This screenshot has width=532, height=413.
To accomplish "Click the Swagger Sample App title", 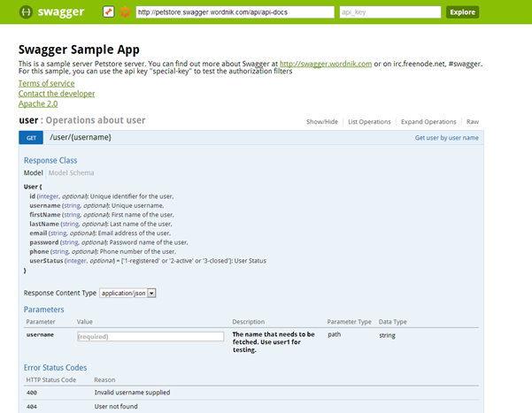I will [x=79, y=50].
